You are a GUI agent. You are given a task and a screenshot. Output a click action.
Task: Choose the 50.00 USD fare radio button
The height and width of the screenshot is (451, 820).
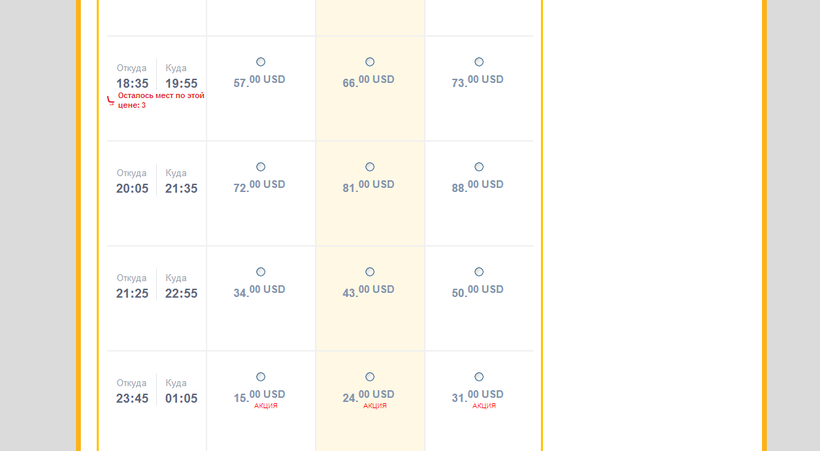[x=479, y=272]
